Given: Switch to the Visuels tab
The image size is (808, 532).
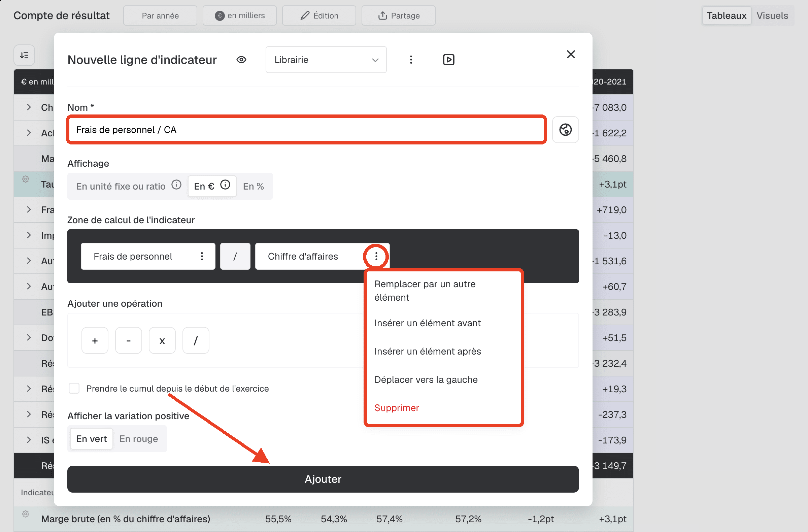Looking at the screenshot, I should pos(772,15).
